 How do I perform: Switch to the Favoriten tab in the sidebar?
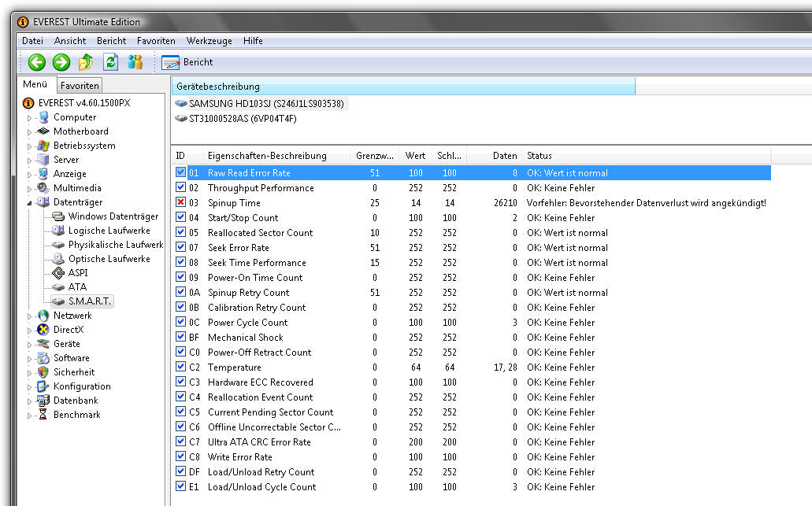click(80, 85)
